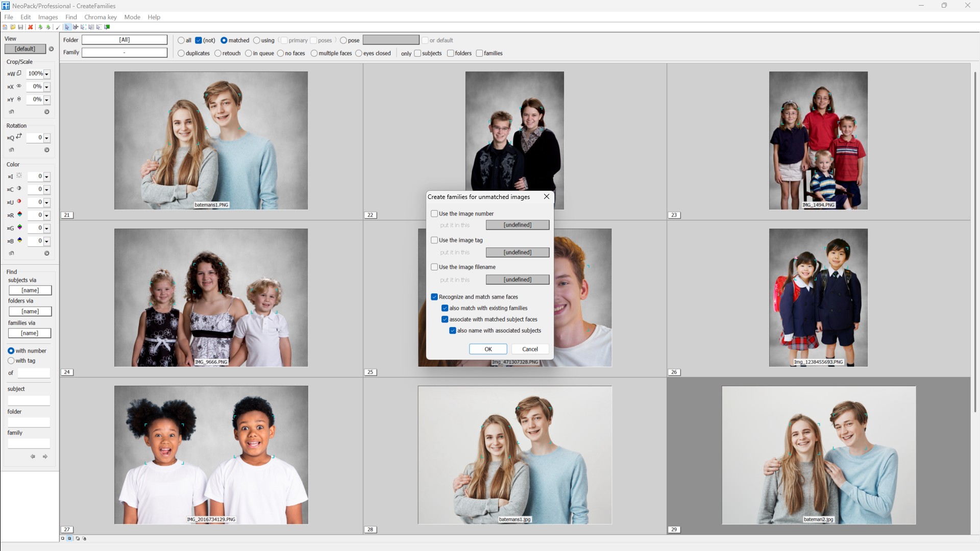Click the right arrow in Find panel
980x551 pixels.
[45, 457]
